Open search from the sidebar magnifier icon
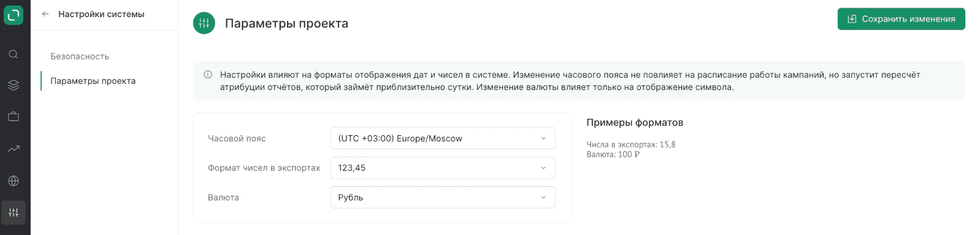Viewport: 980px width, 235px height. [13, 54]
